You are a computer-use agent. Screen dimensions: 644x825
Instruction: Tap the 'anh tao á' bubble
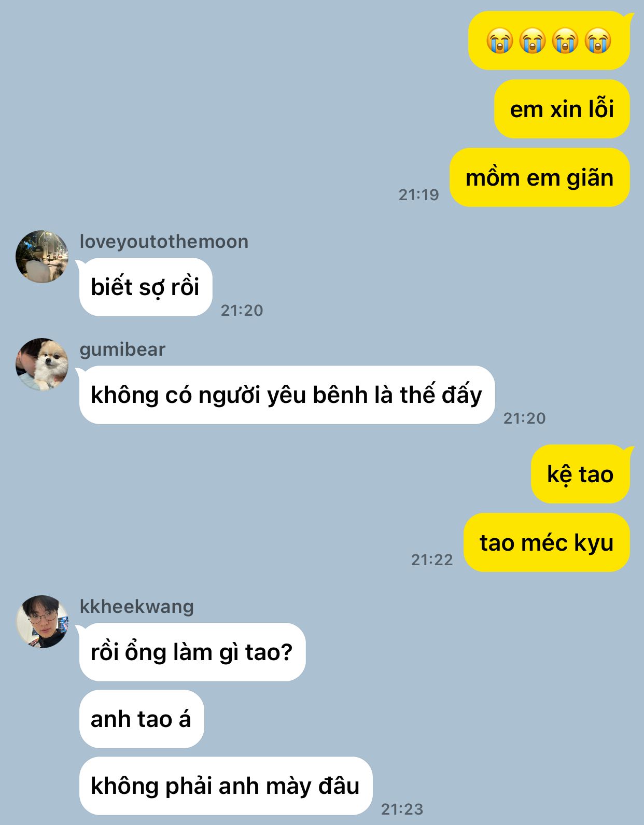pyautogui.click(x=142, y=719)
